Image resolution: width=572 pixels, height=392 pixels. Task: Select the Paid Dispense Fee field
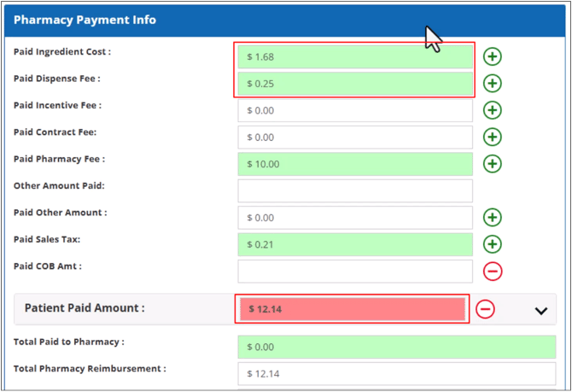(354, 84)
